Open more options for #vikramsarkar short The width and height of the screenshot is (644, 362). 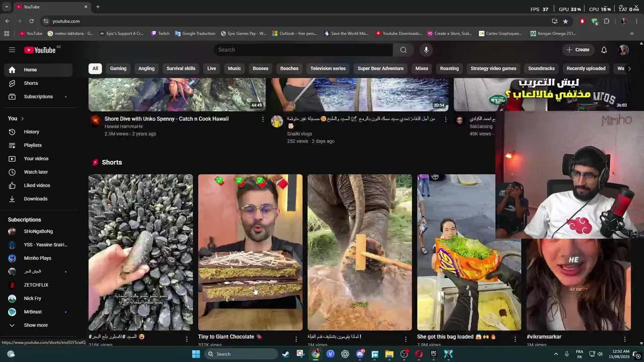pos(624,339)
